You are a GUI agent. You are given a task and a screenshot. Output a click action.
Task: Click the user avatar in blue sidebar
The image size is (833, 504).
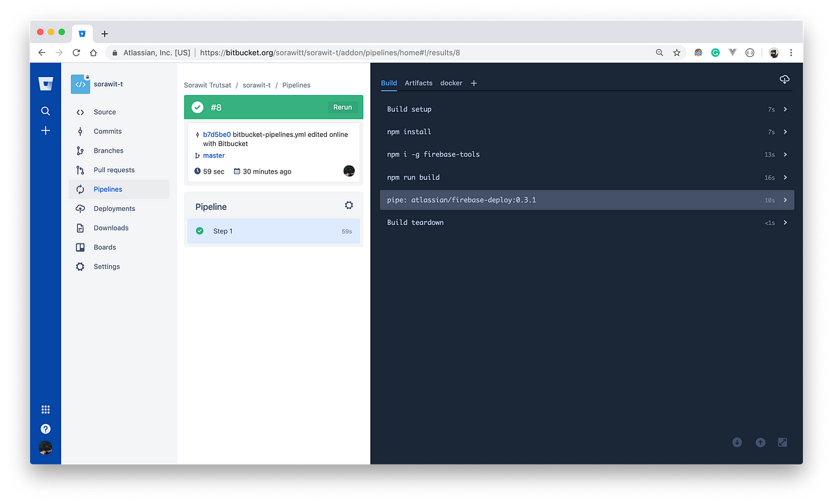tap(45, 448)
